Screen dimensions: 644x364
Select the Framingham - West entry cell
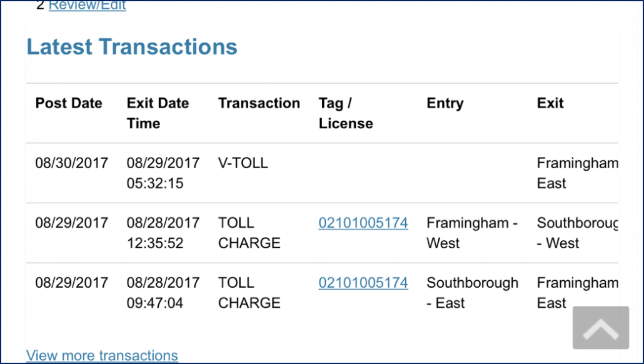click(471, 233)
